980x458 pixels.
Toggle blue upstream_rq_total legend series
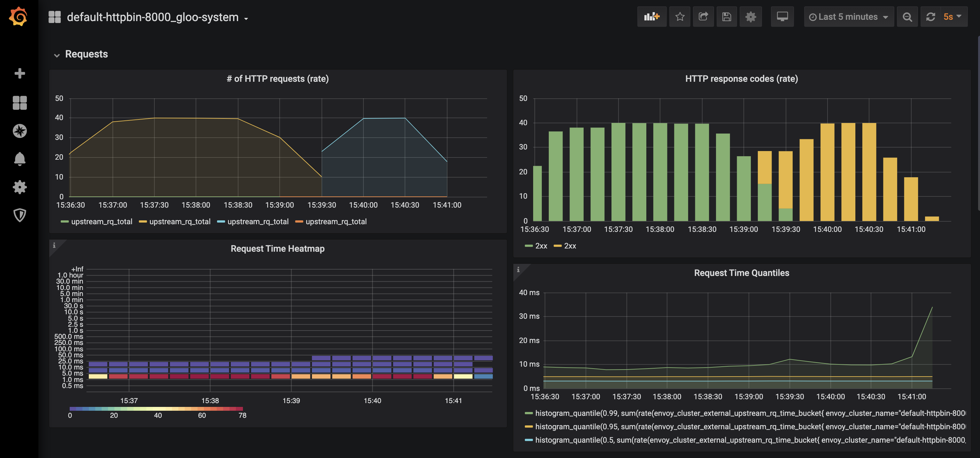(x=258, y=222)
